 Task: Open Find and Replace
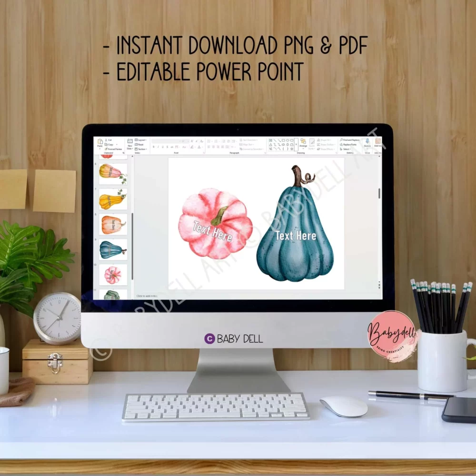tap(350, 140)
